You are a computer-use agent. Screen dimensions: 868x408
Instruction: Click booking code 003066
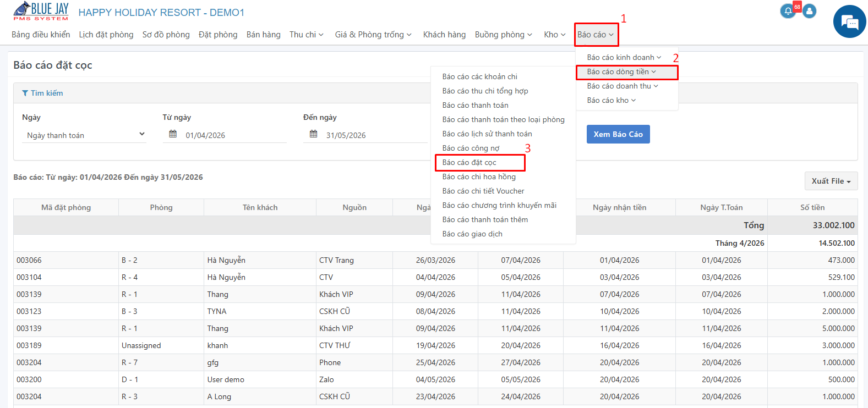click(29, 260)
